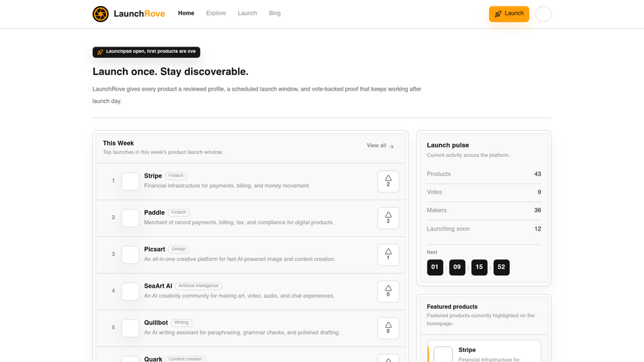The image size is (644, 362).
Task: Open the Blog nav item
Action: coord(275,13)
